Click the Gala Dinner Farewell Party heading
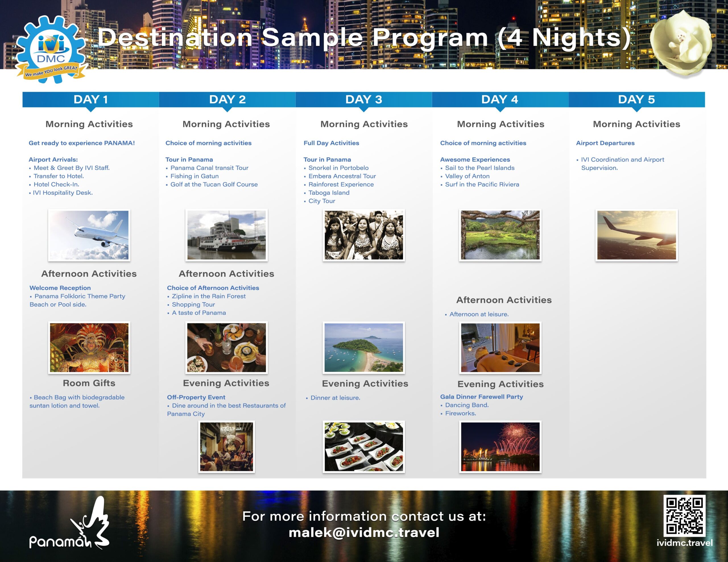Image resolution: width=728 pixels, height=562 pixels. coord(481,397)
